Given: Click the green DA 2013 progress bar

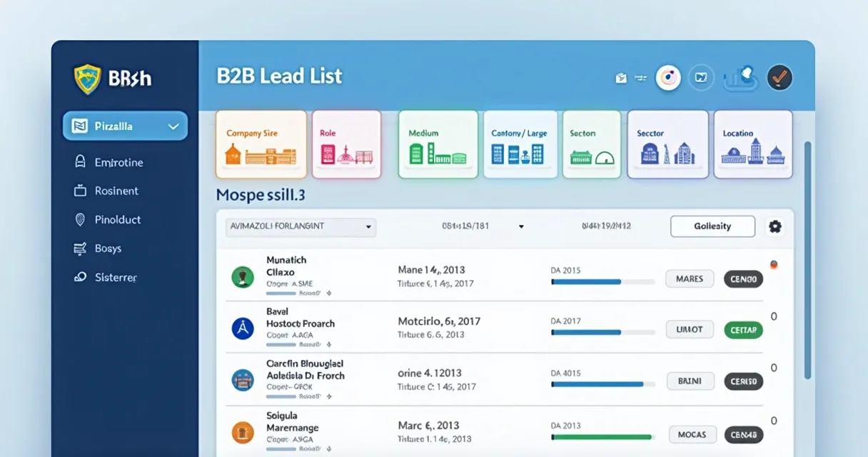Looking at the screenshot, I should [602, 436].
